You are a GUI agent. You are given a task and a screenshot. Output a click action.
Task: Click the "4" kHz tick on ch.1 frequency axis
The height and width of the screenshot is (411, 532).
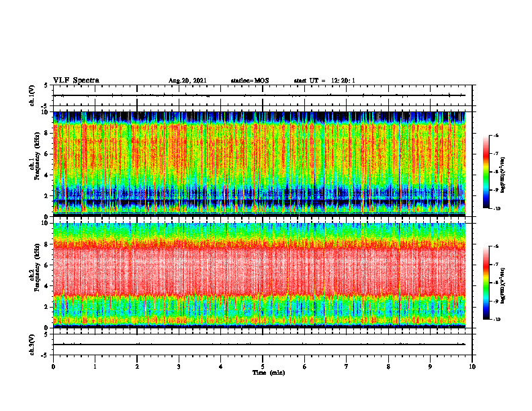pos(47,175)
